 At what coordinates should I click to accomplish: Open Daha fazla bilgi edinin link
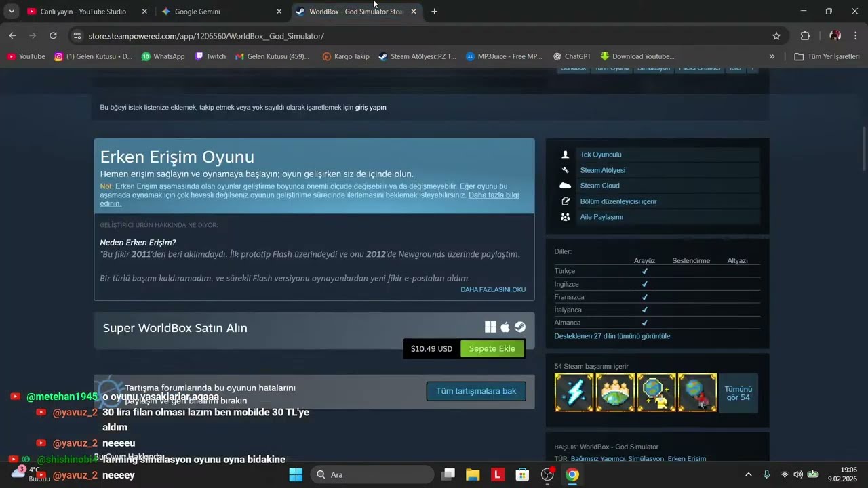pos(494,195)
